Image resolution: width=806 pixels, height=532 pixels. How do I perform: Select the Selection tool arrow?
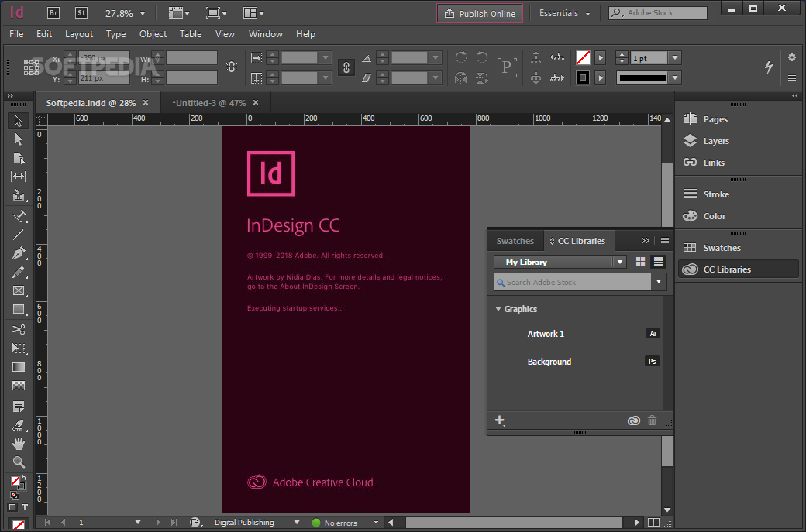point(18,121)
